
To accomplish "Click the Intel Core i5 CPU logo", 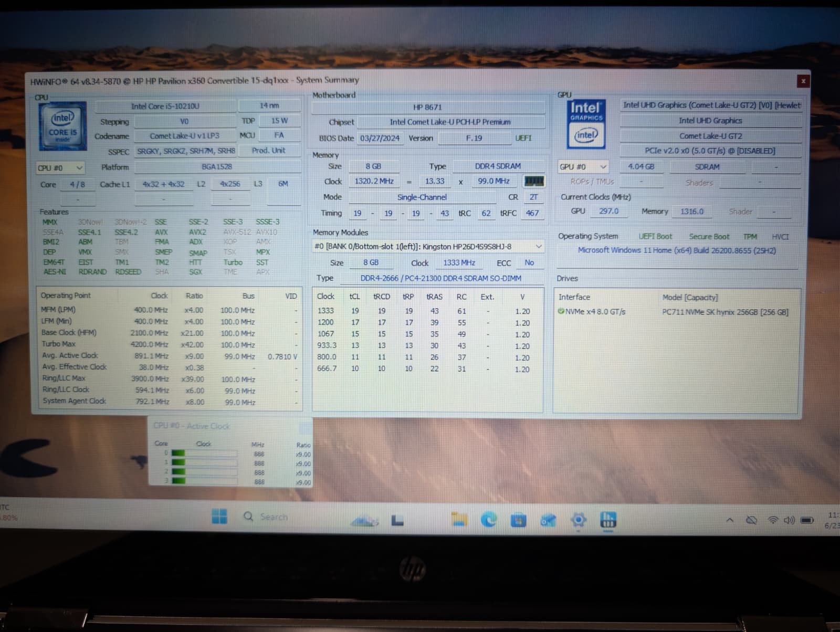I will pos(62,127).
